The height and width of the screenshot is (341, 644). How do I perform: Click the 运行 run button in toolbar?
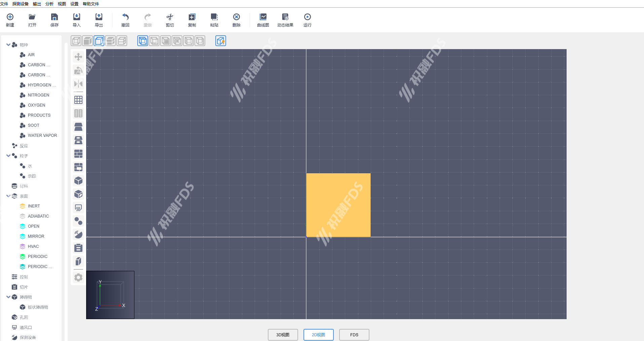pos(307,20)
